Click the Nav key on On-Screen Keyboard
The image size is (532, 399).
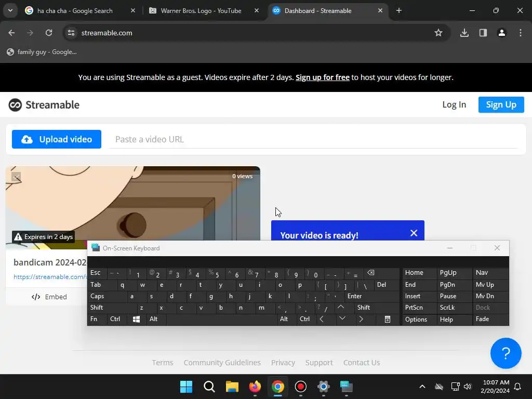coord(490,273)
